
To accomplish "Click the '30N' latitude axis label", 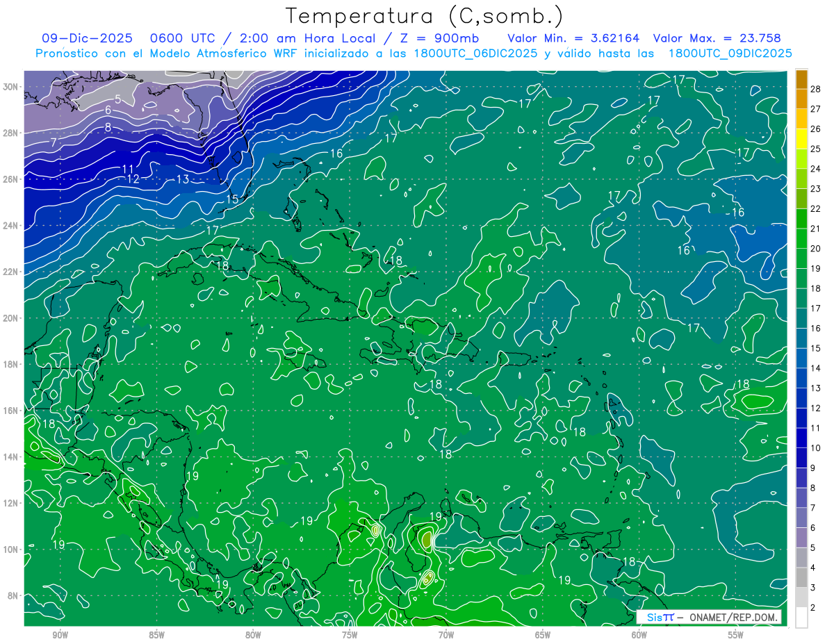I will (x=12, y=87).
